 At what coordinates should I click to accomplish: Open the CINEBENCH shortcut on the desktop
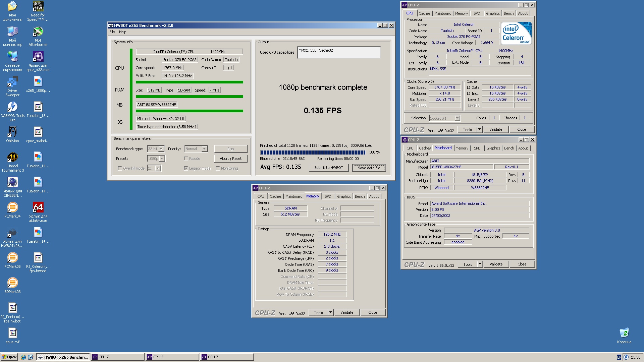pos(12,187)
